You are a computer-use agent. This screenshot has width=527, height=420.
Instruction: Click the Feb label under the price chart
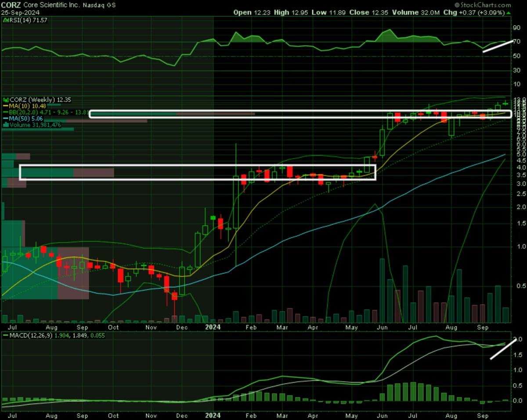[x=251, y=327]
